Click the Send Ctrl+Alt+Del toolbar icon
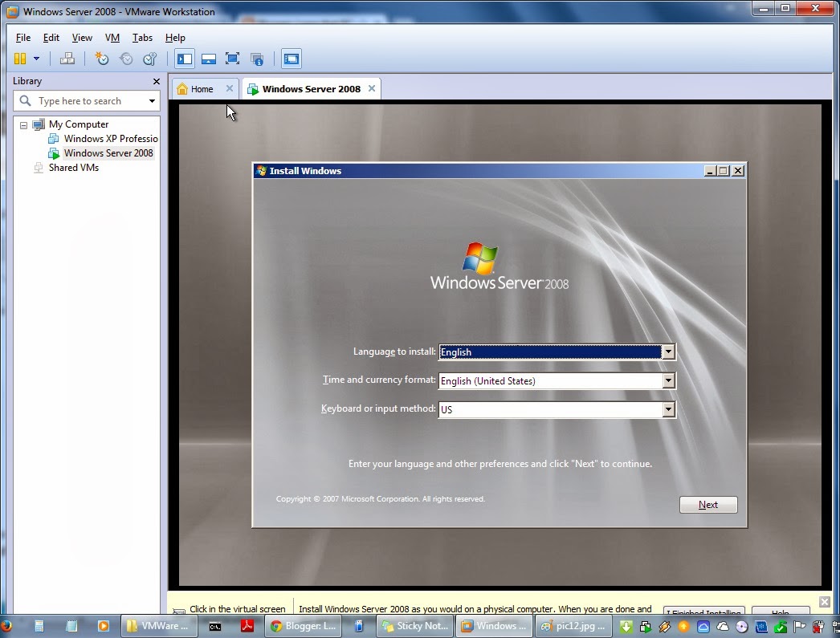Viewport: 840px width, 638px height. pos(67,59)
